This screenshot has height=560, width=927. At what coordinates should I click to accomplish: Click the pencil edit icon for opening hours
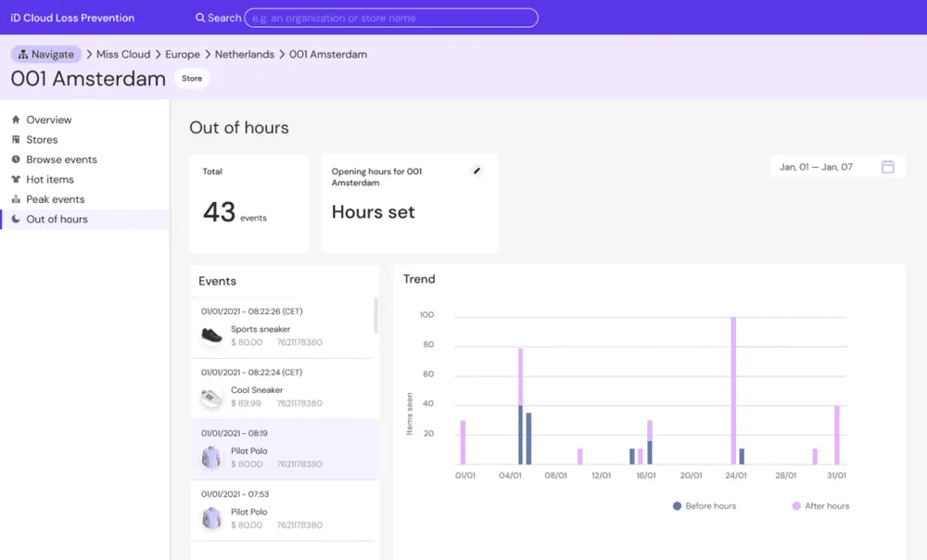click(x=476, y=171)
